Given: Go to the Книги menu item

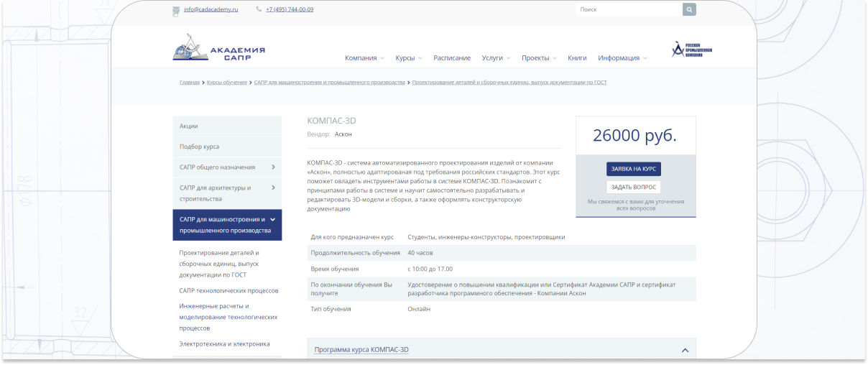Looking at the screenshot, I should point(577,58).
